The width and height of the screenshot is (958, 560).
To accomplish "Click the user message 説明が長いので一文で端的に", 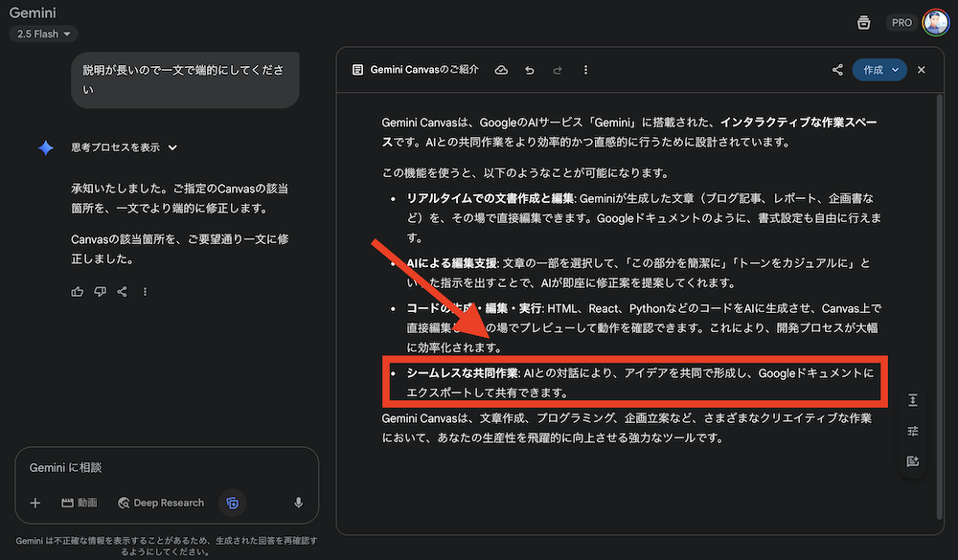I will (x=185, y=80).
